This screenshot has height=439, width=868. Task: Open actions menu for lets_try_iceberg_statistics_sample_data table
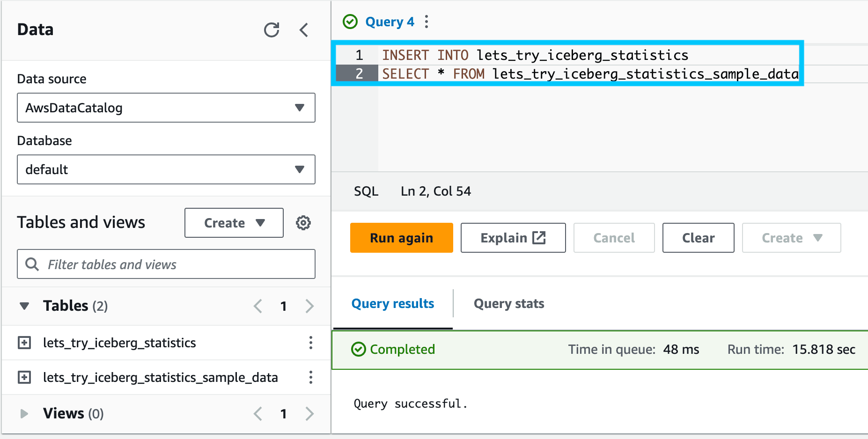[x=310, y=377]
